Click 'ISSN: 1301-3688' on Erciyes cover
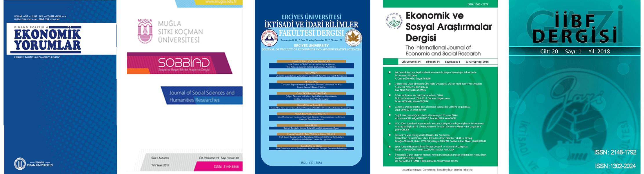Image resolution: width=644 pixels, height=174 pixels. tap(311, 163)
